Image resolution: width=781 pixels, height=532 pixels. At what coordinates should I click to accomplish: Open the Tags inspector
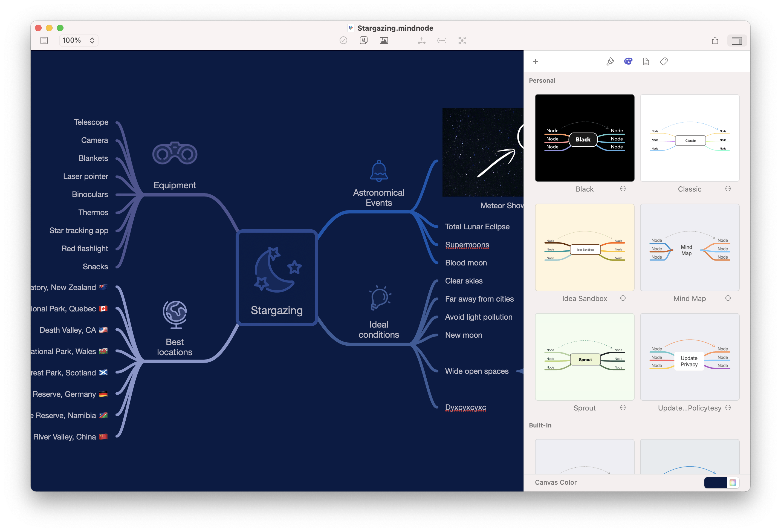(664, 61)
